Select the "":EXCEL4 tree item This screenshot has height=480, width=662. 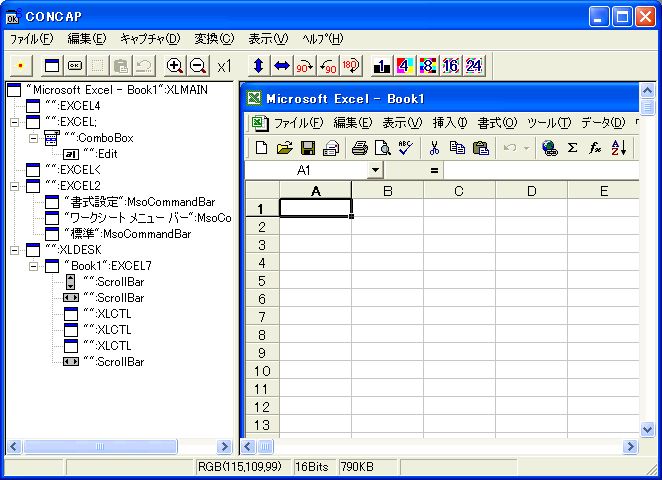point(73,106)
